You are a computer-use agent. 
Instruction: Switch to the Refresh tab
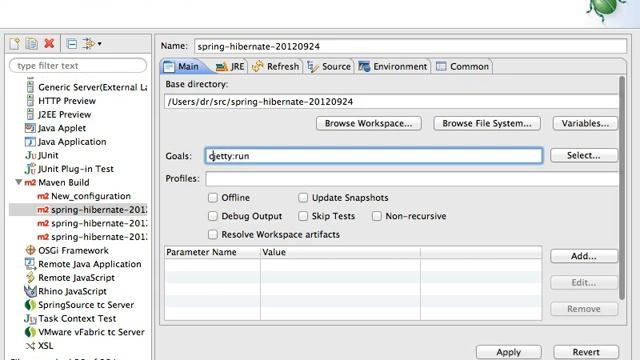pyautogui.click(x=276, y=67)
